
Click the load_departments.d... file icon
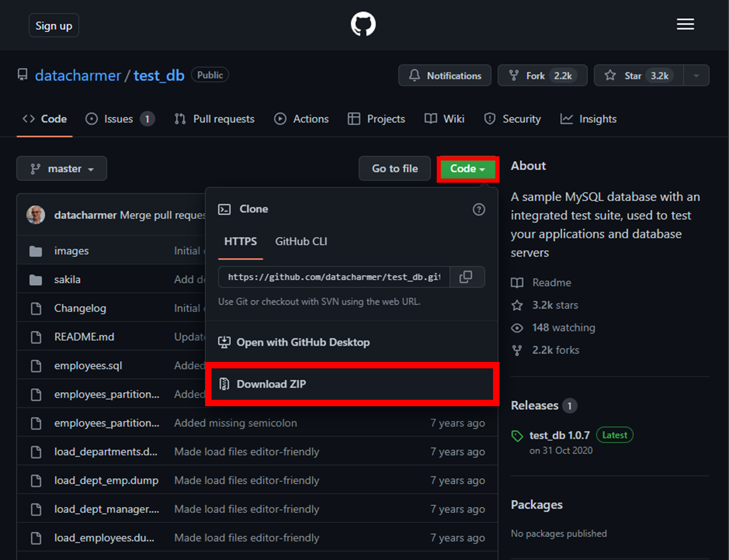point(36,452)
